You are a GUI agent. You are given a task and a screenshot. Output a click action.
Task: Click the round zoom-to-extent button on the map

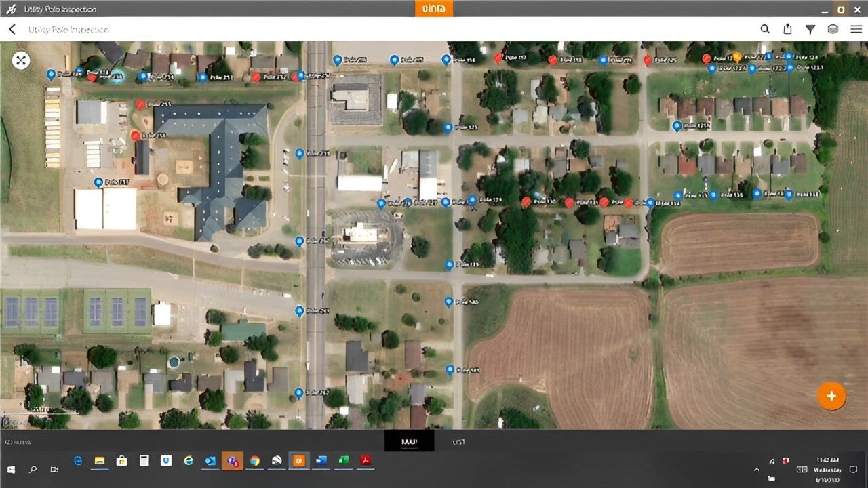[21, 60]
